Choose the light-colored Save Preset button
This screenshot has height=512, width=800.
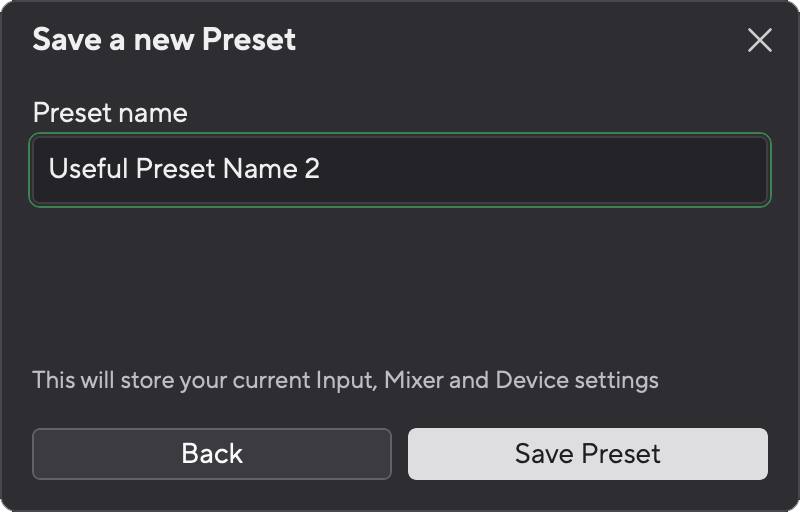tap(587, 454)
